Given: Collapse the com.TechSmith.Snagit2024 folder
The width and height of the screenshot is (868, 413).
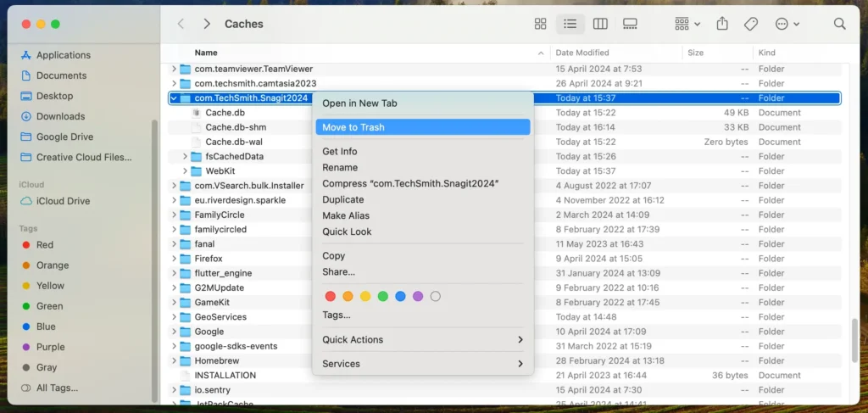Looking at the screenshot, I should coord(174,98).
